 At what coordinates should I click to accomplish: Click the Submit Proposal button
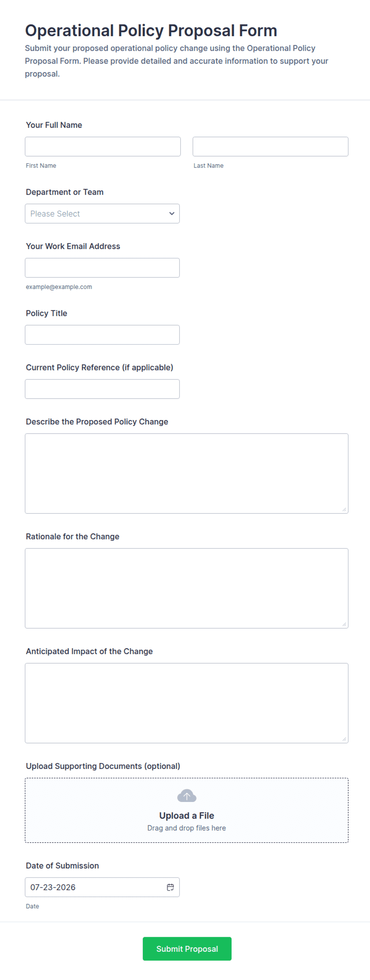tap(187, 949)
